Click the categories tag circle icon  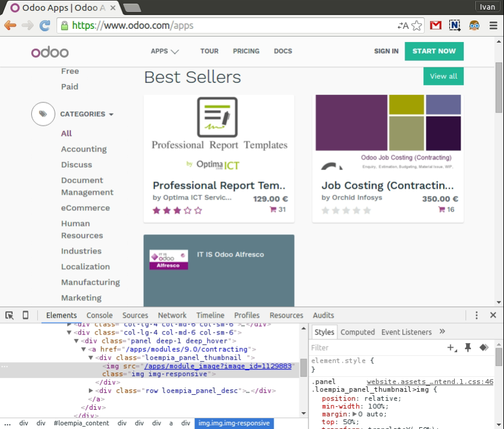point(43,114)
